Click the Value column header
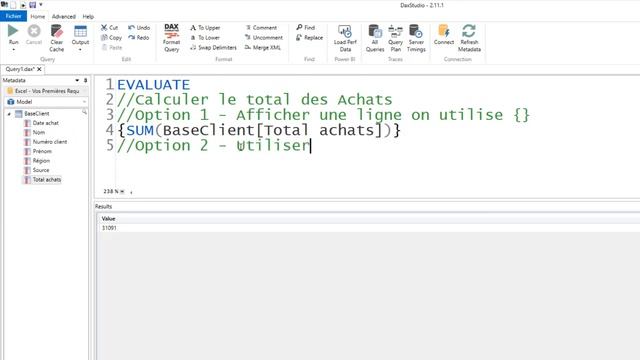The height and width of the screenshot is (360, 640). point(108,219)
